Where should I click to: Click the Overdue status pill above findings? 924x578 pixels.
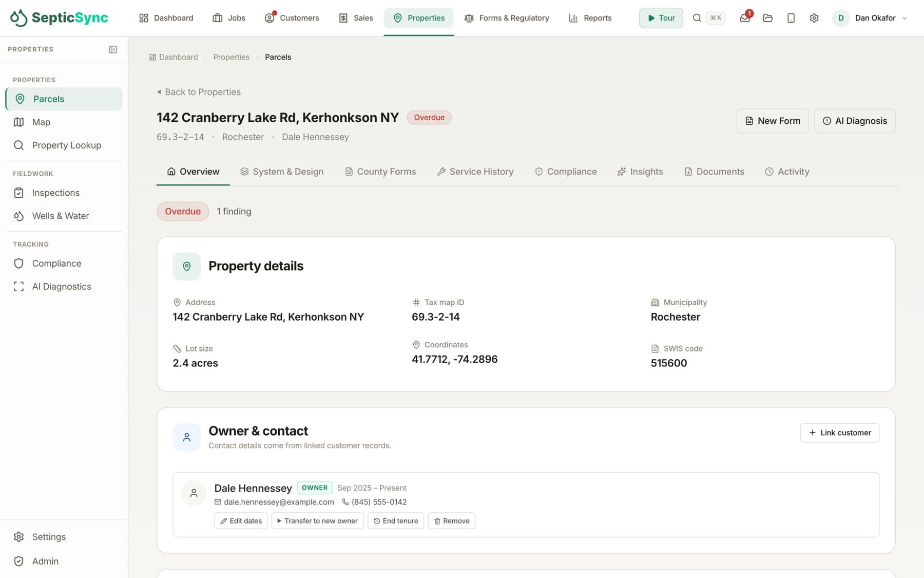pos(183,211)
